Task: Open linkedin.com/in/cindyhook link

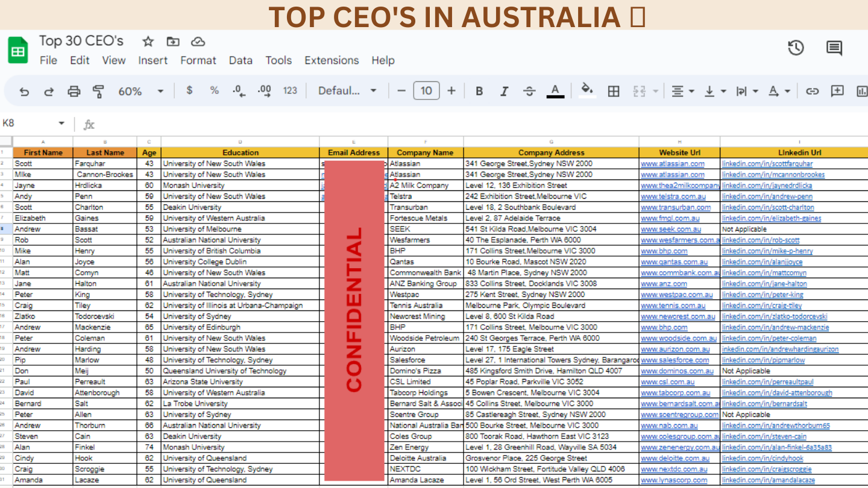Action: tap(763, 458)
